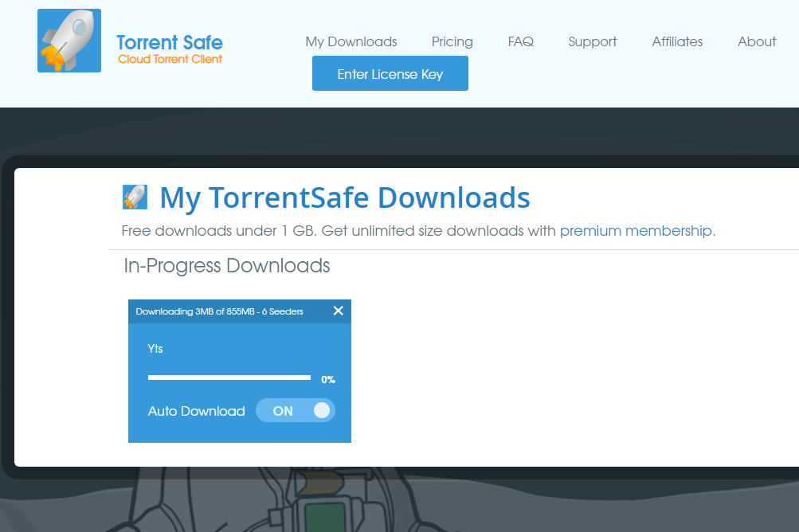Select the 0% progress label
This screenshot has width=799, height=532.
[327, 379]
